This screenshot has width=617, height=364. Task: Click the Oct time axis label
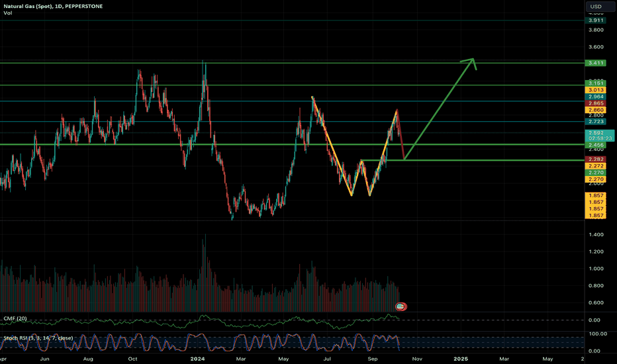132,359
